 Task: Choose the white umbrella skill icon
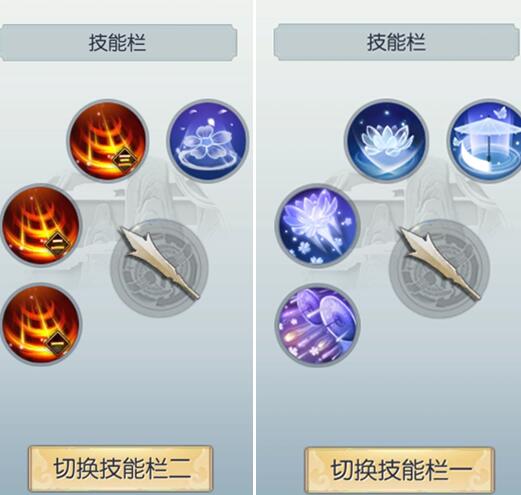pyautogui.click(x=485, y=141)
